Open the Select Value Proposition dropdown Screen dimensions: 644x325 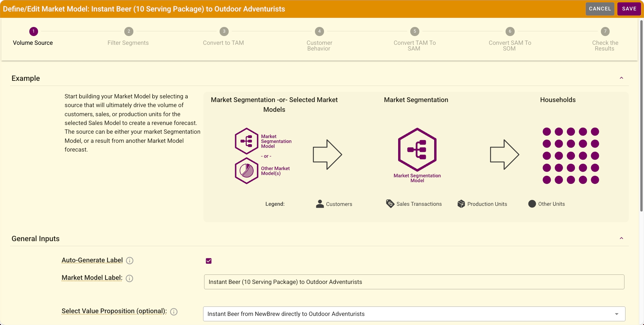click(x=414, y=314)
